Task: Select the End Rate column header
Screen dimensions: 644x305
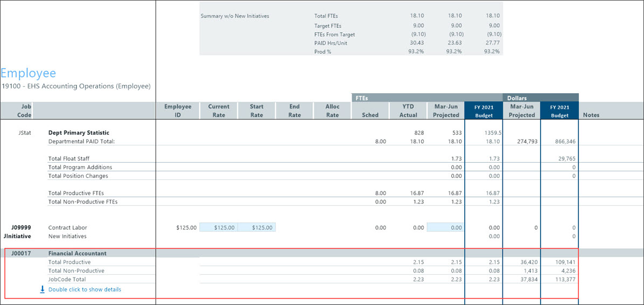Action: [x=295, y=110]
